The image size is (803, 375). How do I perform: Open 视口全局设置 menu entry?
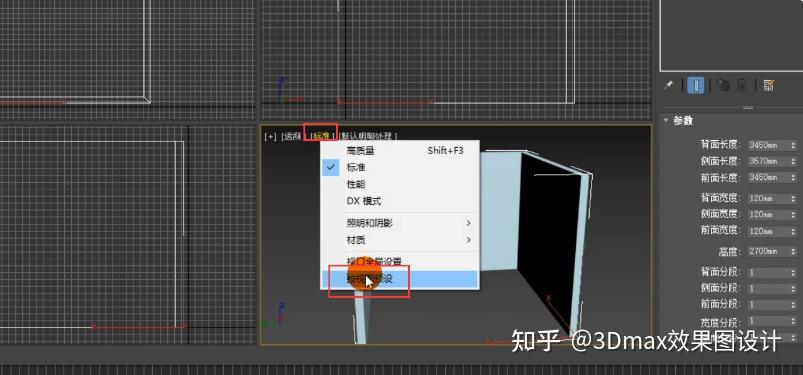click(399, 262)
